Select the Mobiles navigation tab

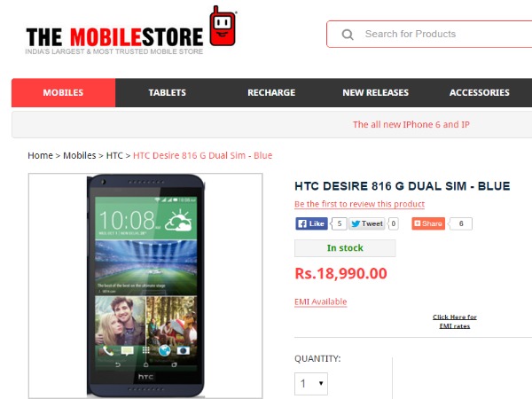tap(63, 92)
